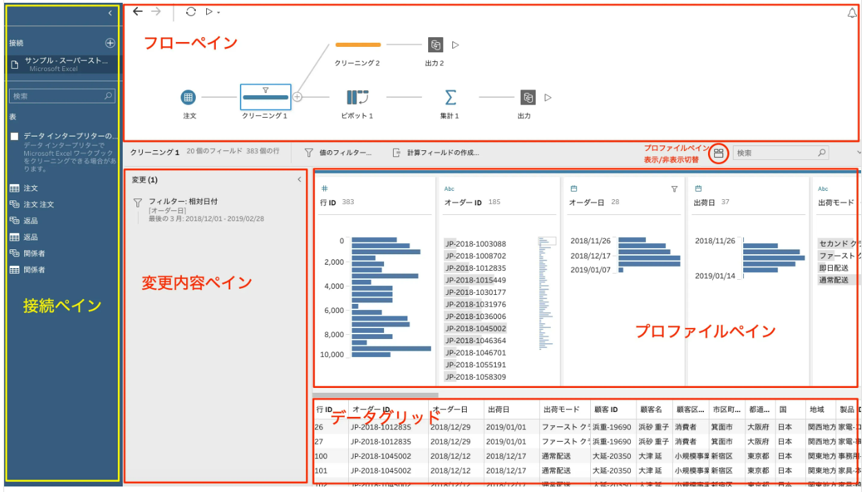Select the cell 浜重-19690 in row 26
Image resolution: width=868 pixels, height=492 pixels.
[612, 427]
